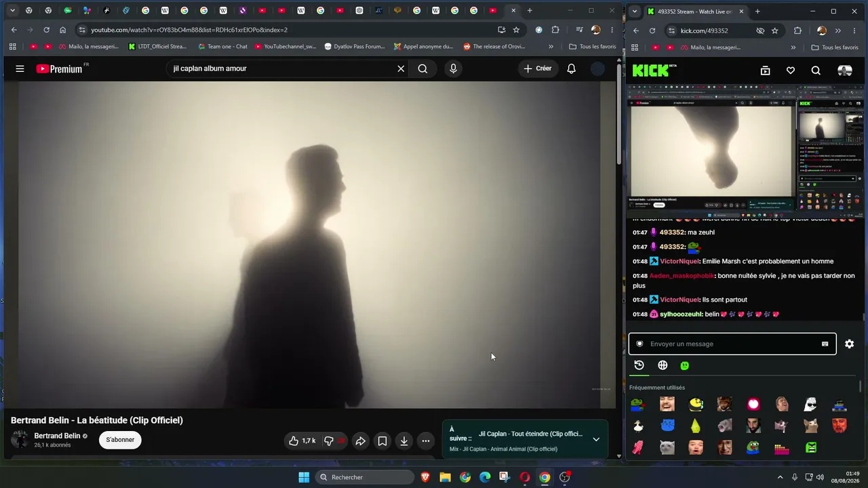Download the video with the arrow icon
This screenshot has height=488, width=868.
[404, 441]
